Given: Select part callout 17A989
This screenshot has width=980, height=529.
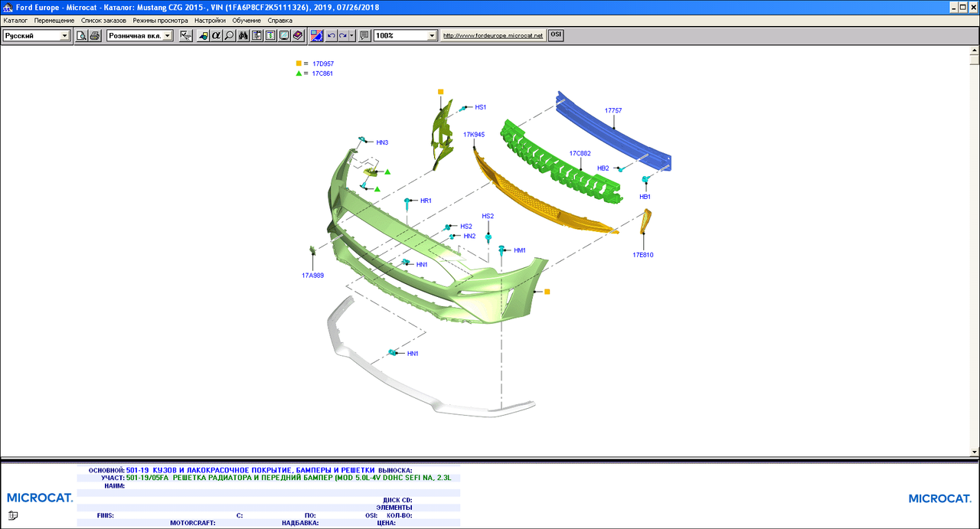Looking at the screenshot, I should coord(312,275).
